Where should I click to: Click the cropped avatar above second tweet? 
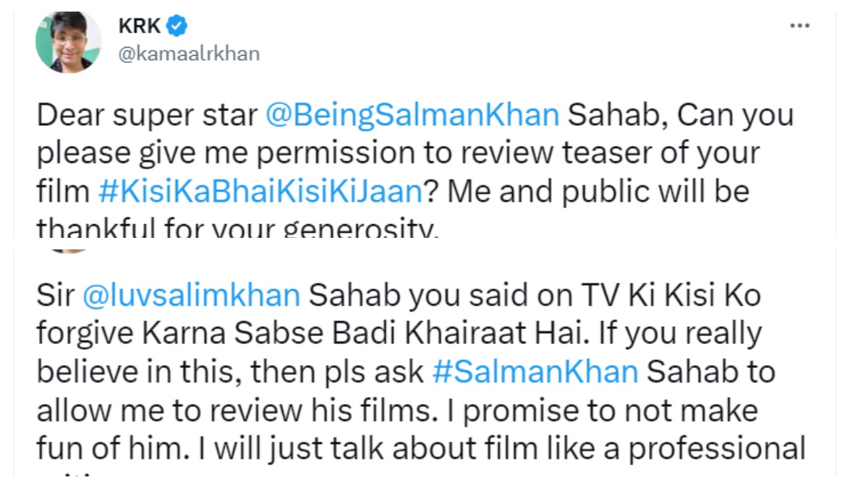[68, 250]
